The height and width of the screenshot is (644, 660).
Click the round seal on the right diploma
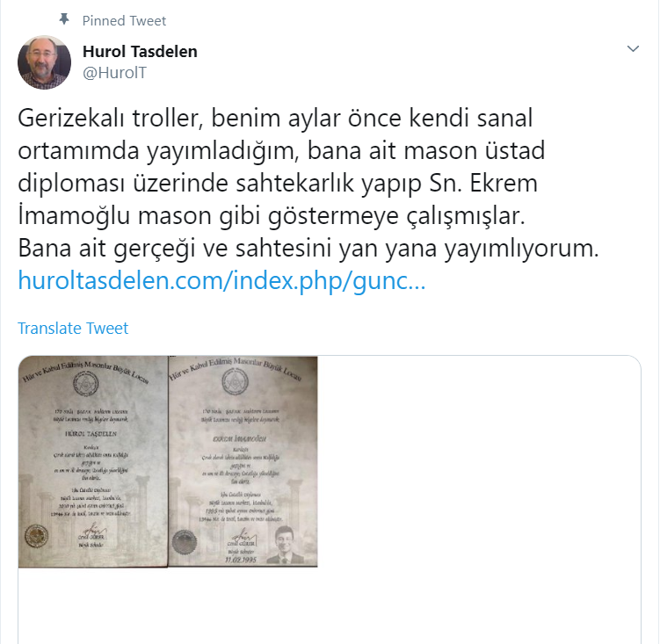pyautogui.click(x=185, y=541)
